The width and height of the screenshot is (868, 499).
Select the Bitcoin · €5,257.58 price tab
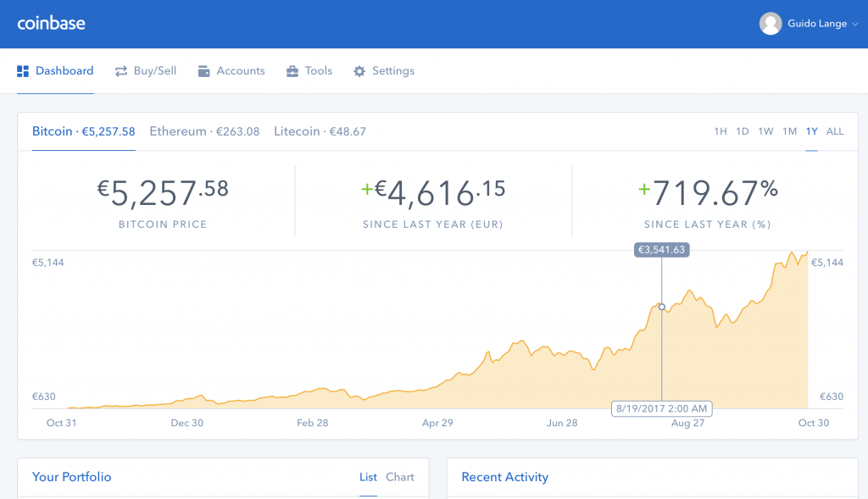[84, 131]
